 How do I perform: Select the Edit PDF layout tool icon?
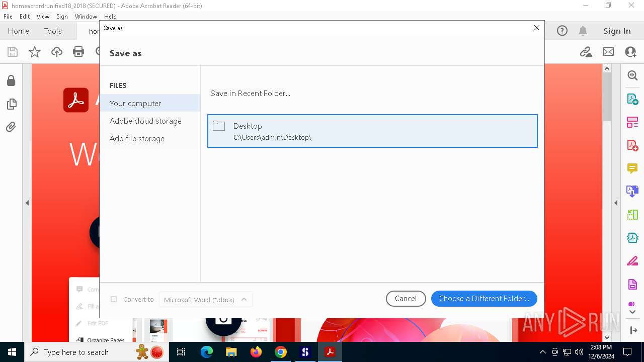pos(632,122)
